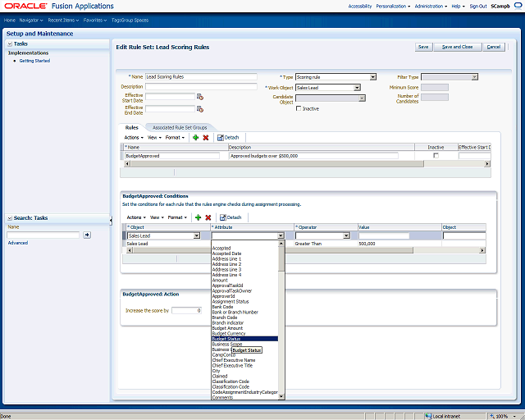Open the Getting Started link
525x420 pixels.
(34, 61)
